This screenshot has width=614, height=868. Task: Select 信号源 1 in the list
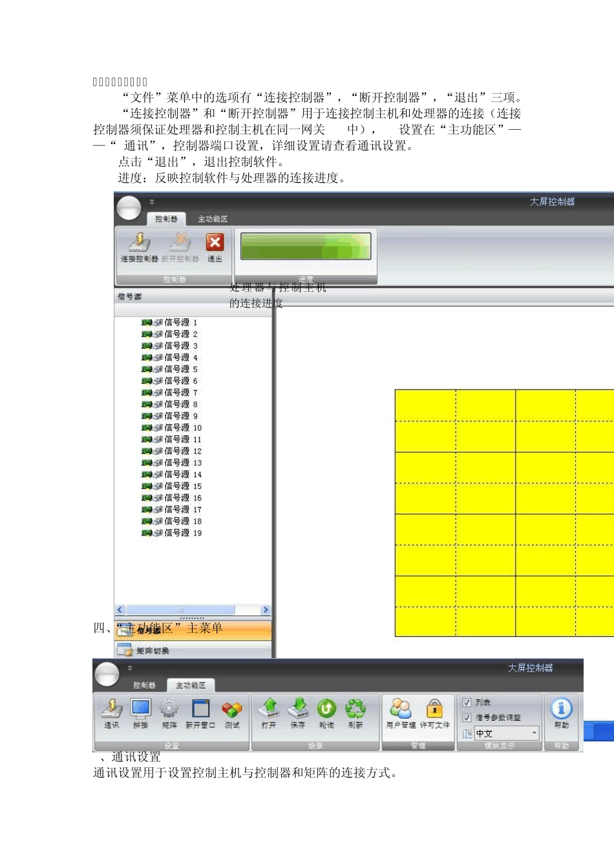(x=169, y=322)
